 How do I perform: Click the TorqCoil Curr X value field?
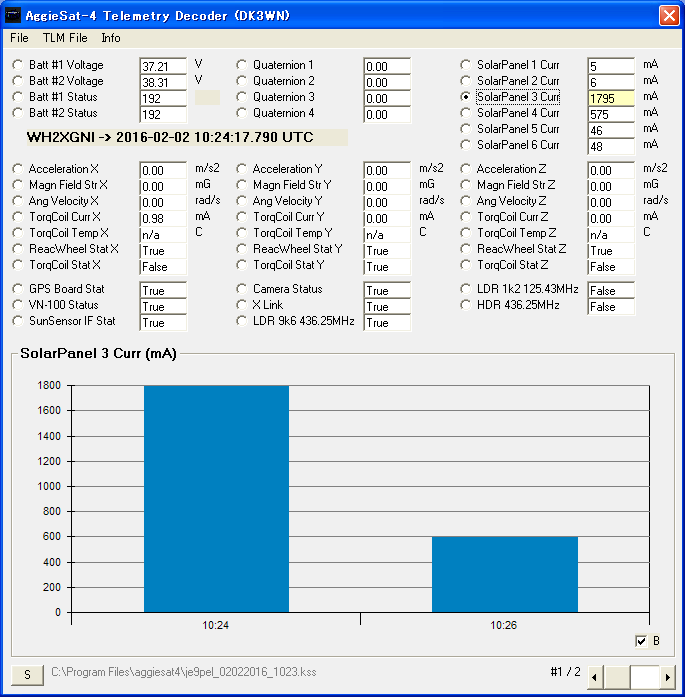pyautogui.click(x=163, y=218)
